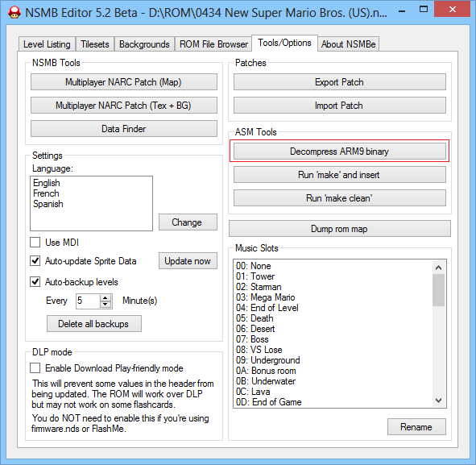Uncheck Auto-update Sprite Data

click(35, 261)
